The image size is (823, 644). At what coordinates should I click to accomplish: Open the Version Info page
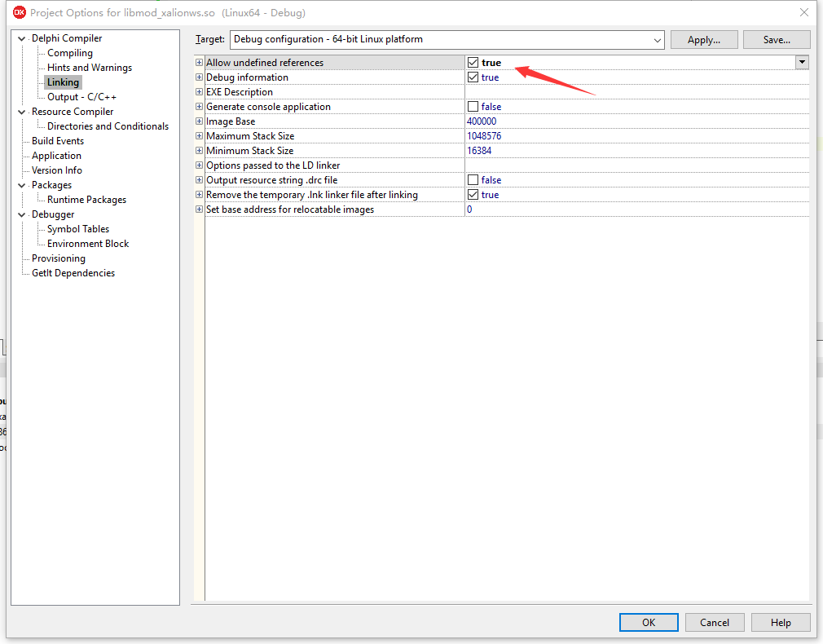(x=57, y=170)
